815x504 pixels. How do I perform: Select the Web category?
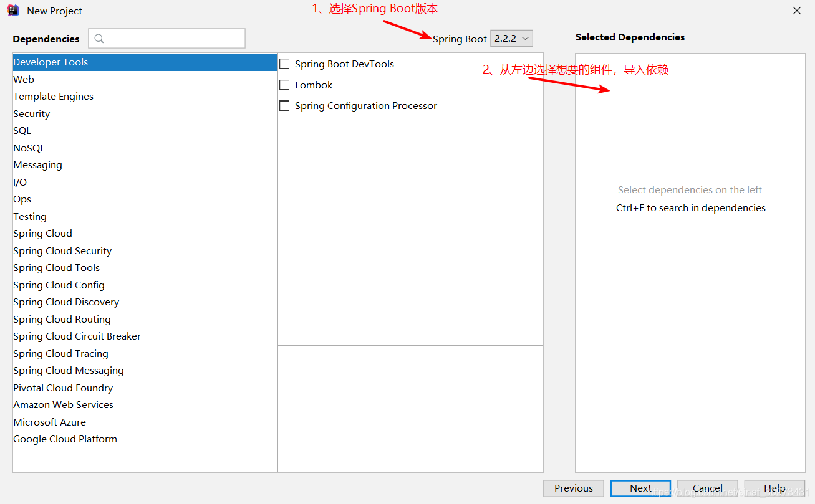tap(145, 79)
